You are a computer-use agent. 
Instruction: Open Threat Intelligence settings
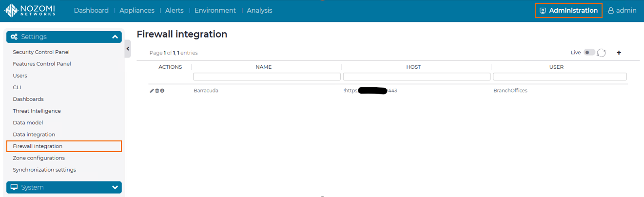pos(37,111)
